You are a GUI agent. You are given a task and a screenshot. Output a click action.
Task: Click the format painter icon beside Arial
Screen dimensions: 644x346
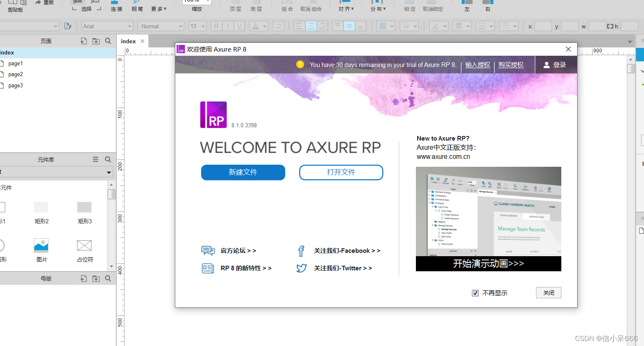pyautogui.click(x=68, y=26)
